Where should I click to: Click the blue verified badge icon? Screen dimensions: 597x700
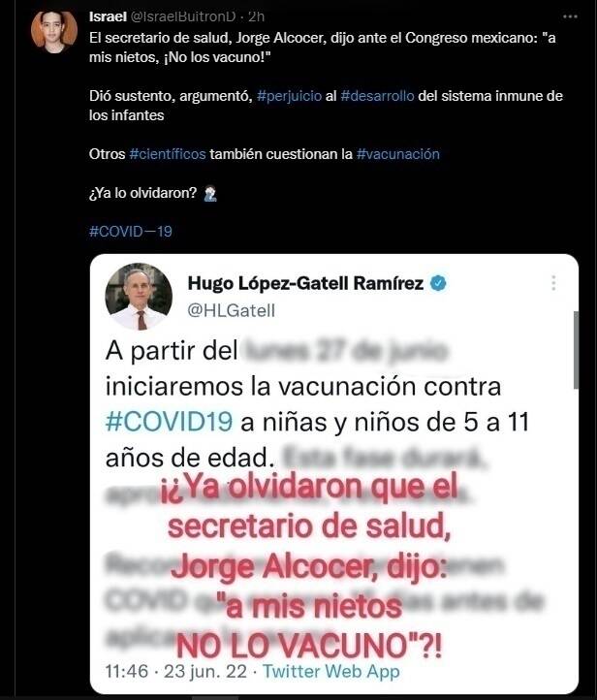click(x=438, y=283)
